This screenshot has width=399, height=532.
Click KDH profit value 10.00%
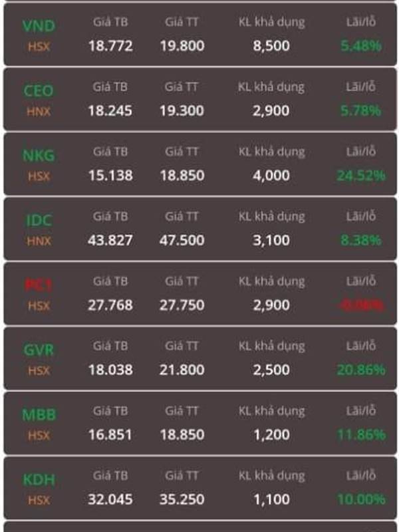361,499
